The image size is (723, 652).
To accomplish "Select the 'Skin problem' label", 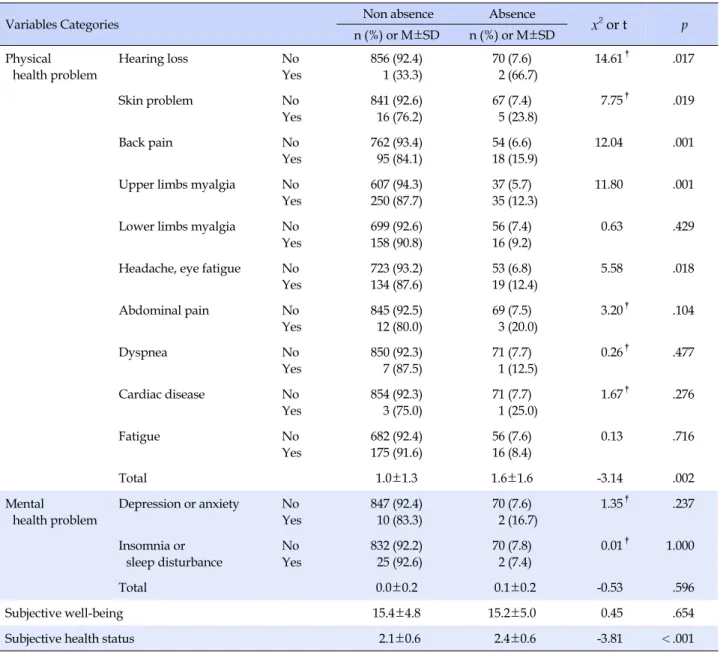I will 155,101.
